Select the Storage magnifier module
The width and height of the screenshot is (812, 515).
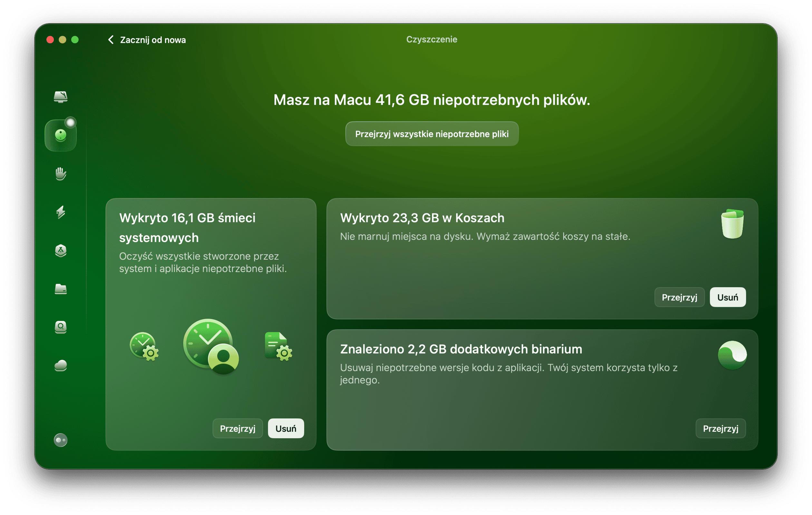coord(61,327)
